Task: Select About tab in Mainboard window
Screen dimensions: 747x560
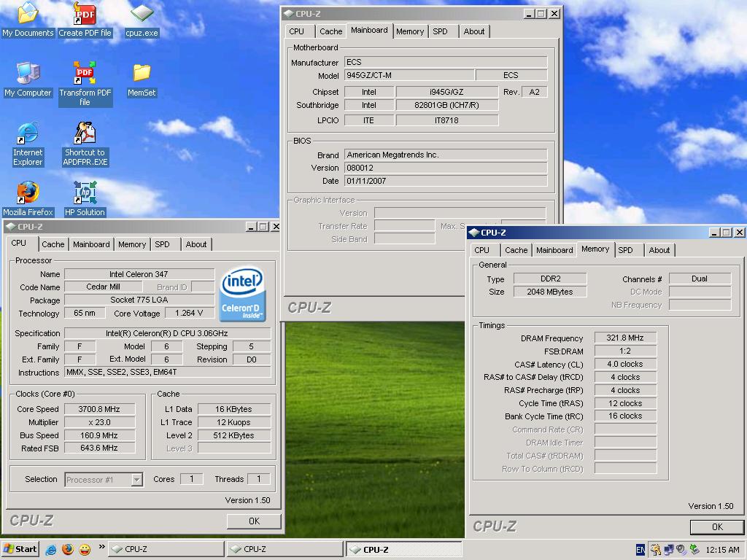Action: [474, 31]
